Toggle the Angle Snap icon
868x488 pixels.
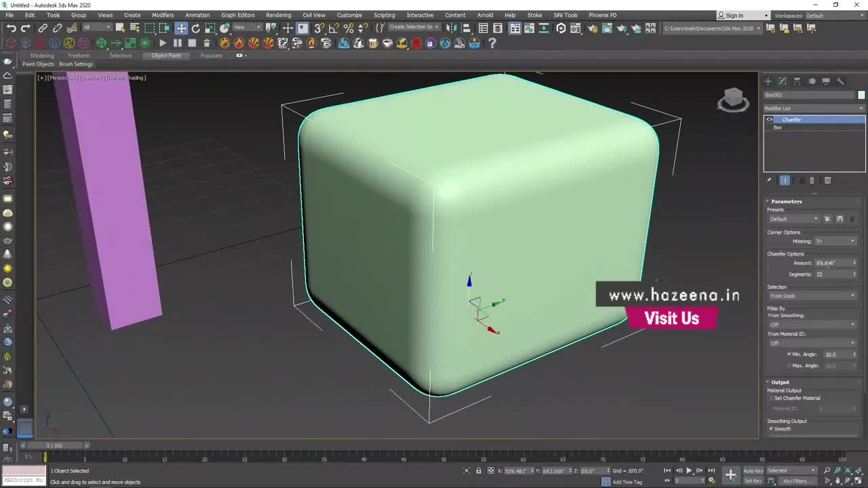click(x=334, y=28)
